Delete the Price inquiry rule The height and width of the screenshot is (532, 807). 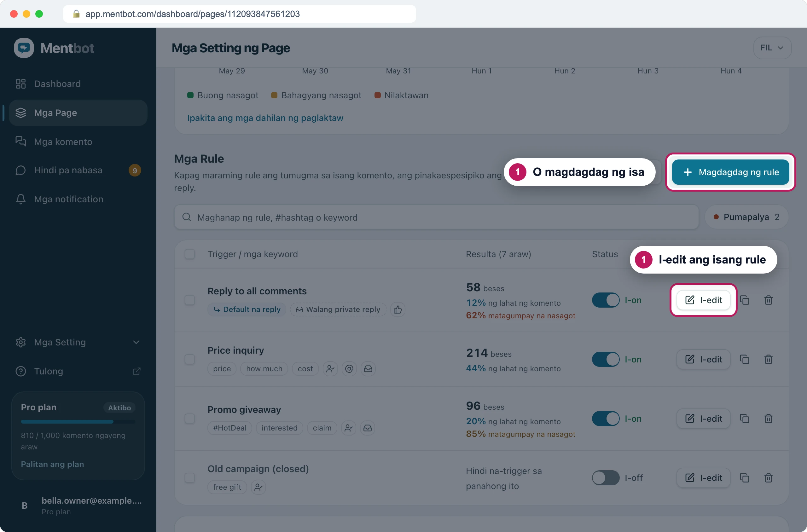(769, 359)
